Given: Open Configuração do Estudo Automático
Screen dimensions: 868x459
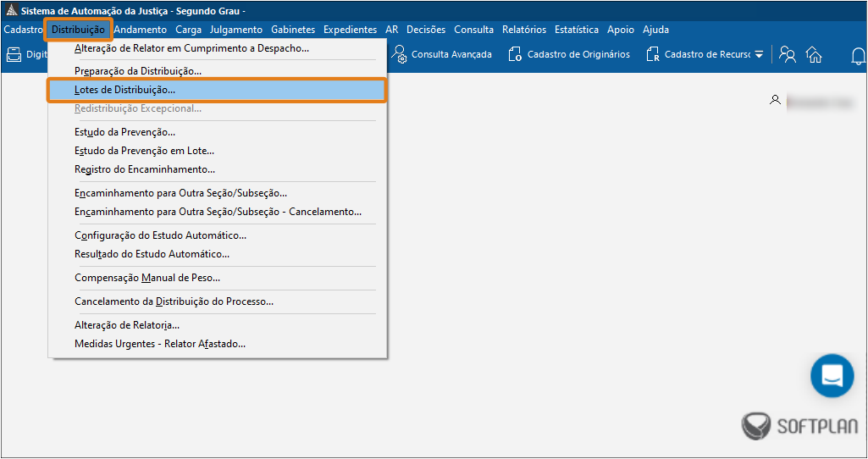Looking at the screenshot, I should (218, 235).
